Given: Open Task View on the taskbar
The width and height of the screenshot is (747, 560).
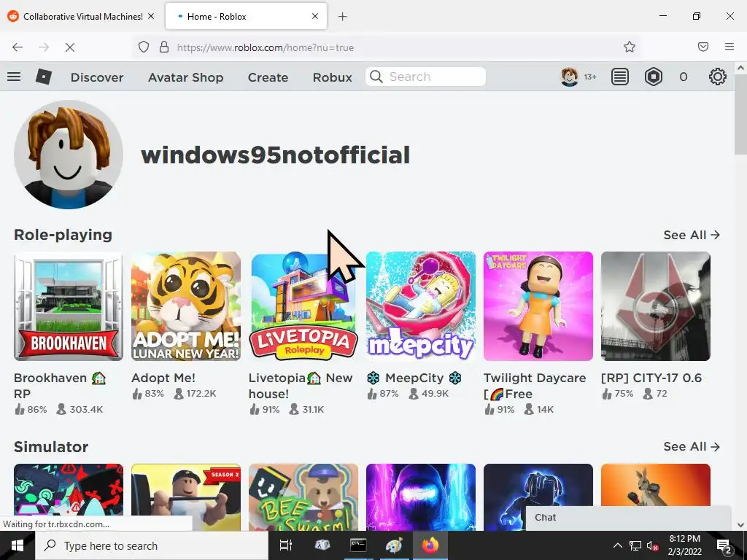Looking at the screenshot, I should (x=286, y=545).
